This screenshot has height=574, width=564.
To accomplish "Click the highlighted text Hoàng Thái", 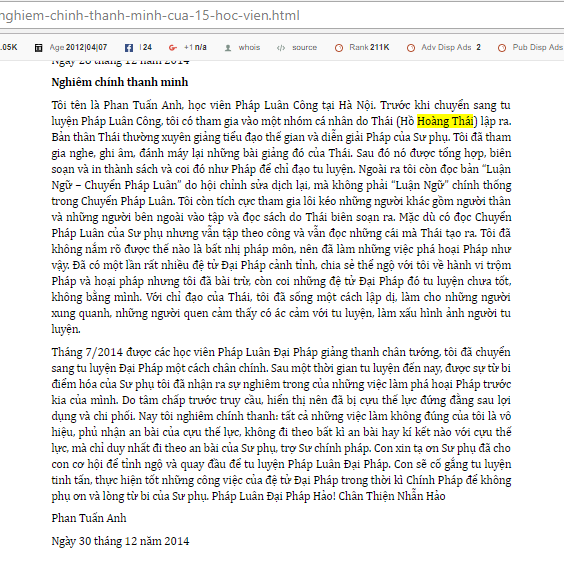I will pos(445,121).
